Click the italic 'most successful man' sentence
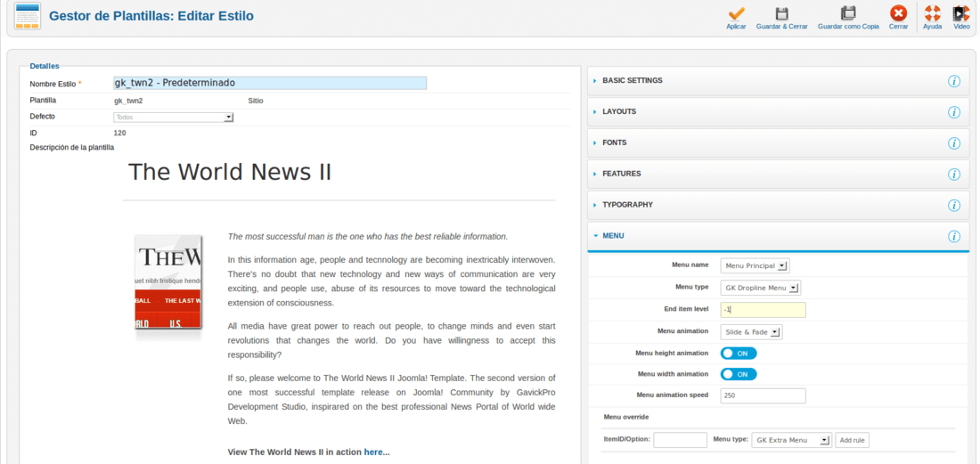Viewport: 980px width, 464px height. coord(368,237)
